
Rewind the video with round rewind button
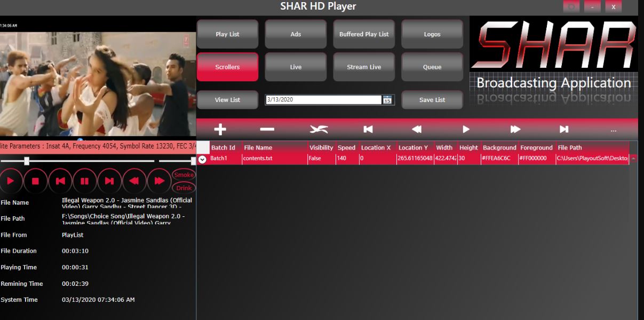coord(133,181)
